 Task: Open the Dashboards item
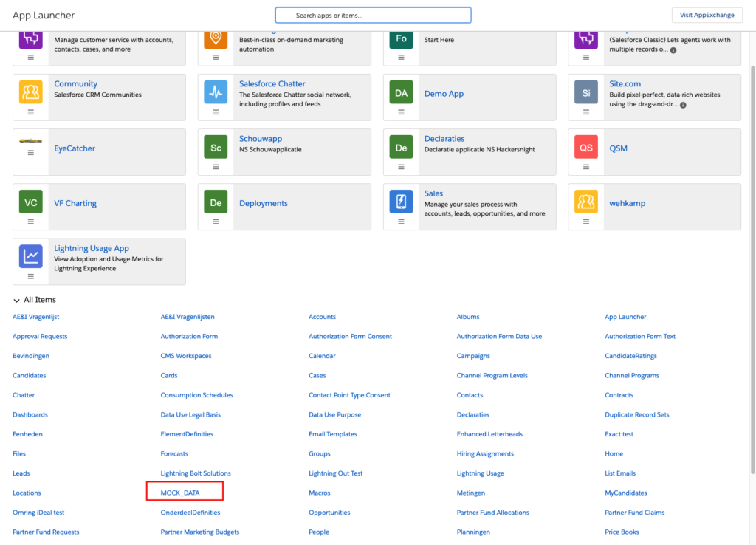click(30, 415)
